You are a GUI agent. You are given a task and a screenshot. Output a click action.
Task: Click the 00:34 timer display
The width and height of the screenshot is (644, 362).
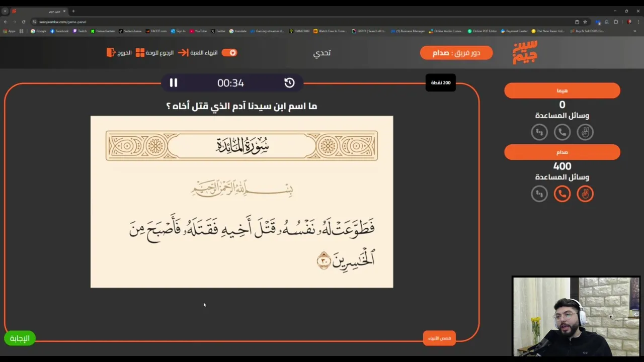pos(230,83)
